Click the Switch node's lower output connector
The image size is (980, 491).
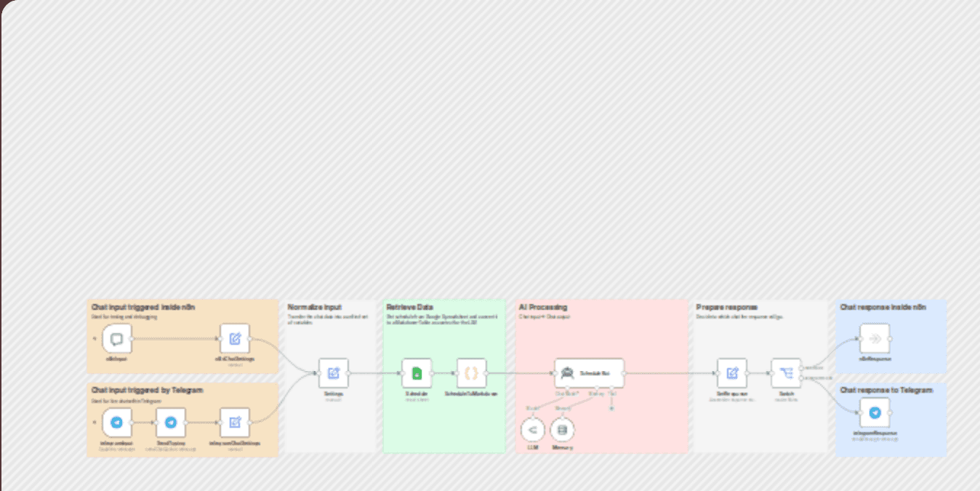coord(801,378)
